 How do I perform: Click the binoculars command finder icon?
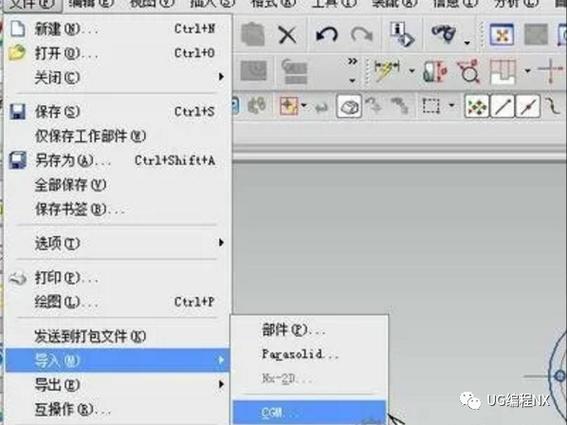(x=444, y=34)
